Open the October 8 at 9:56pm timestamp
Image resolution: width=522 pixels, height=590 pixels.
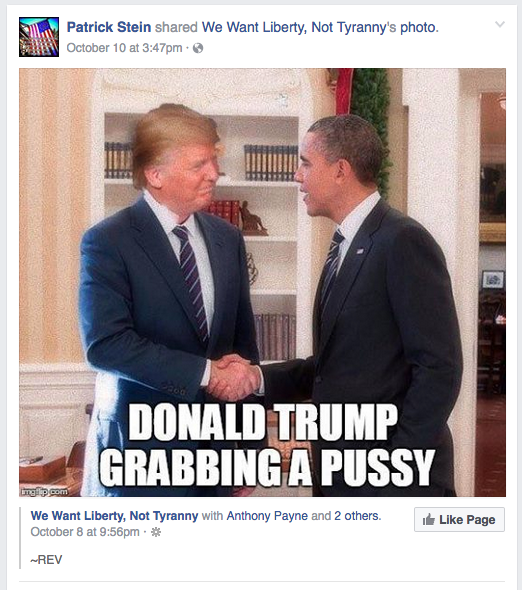(85, 532)
